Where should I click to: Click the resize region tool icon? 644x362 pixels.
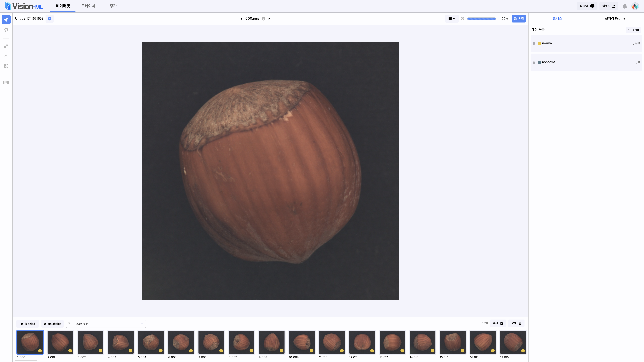[x=6, y=46]
